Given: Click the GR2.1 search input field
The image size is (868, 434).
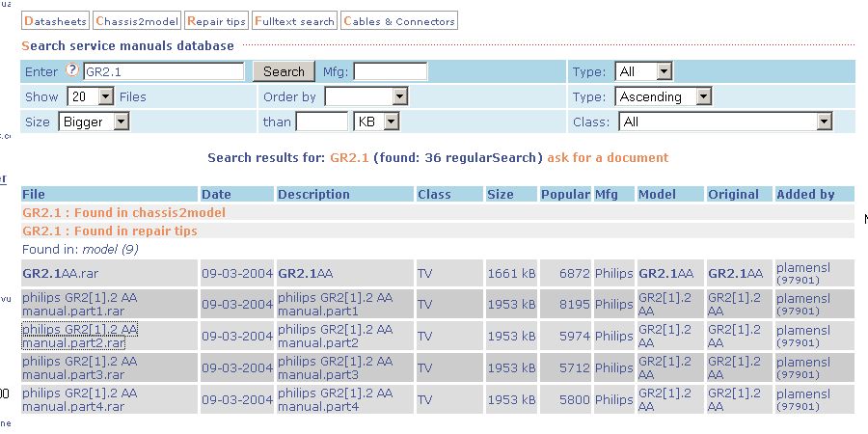Looking at the screenshot, I should point(163,71).
